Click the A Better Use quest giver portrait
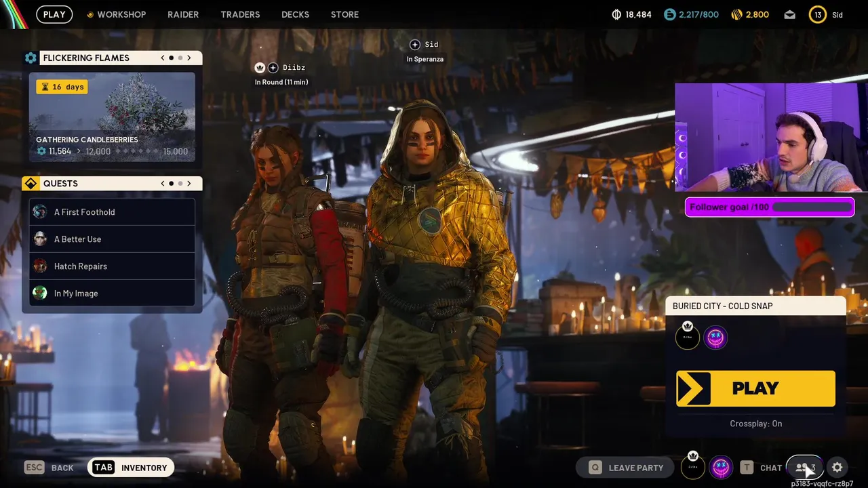 coord(40,239)
